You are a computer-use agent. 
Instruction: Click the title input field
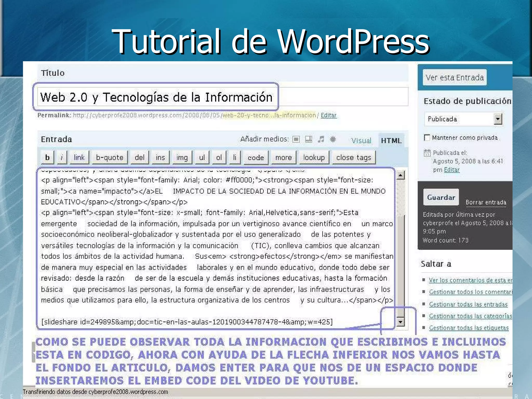[223, 97]
